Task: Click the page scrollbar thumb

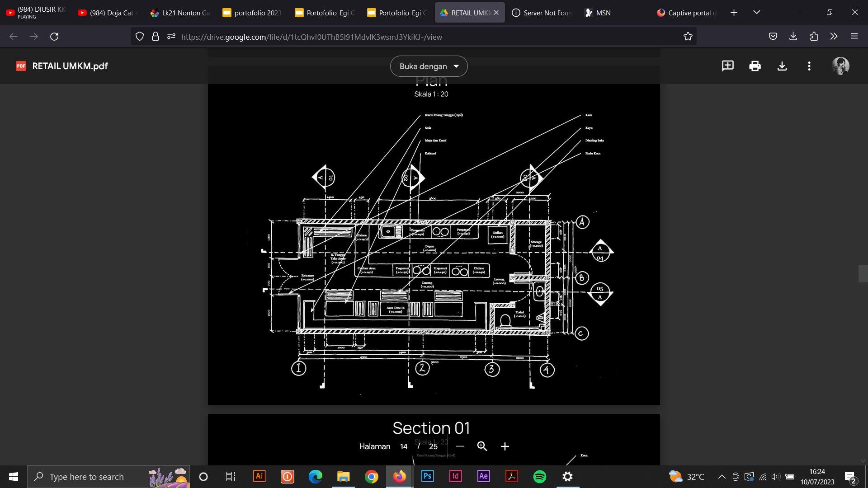Action: tap(863, 274)
